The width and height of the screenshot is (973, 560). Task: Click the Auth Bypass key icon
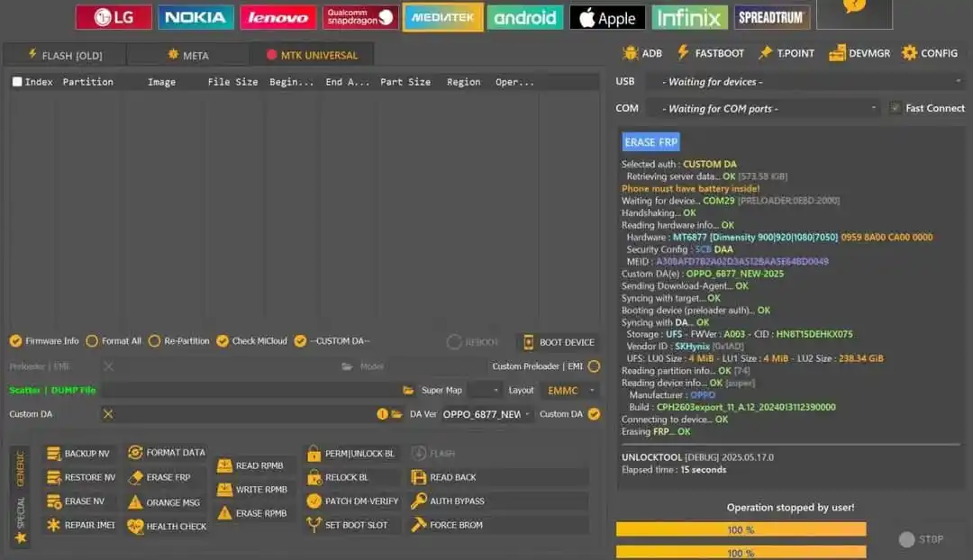[419, 501]
